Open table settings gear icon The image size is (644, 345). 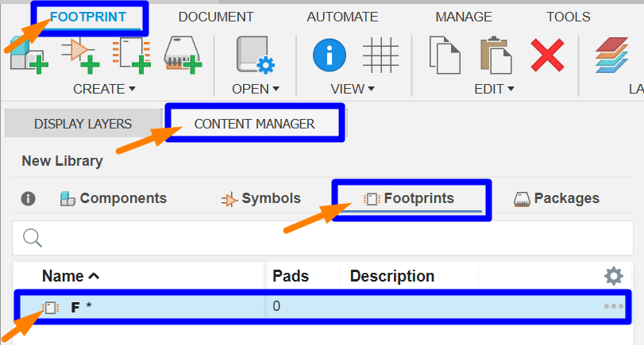[x=614, y=276]
